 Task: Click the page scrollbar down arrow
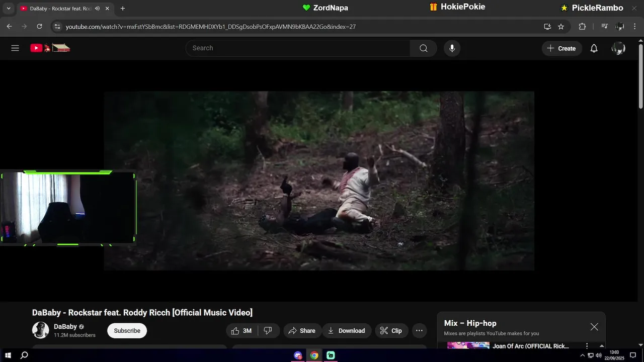640,345
